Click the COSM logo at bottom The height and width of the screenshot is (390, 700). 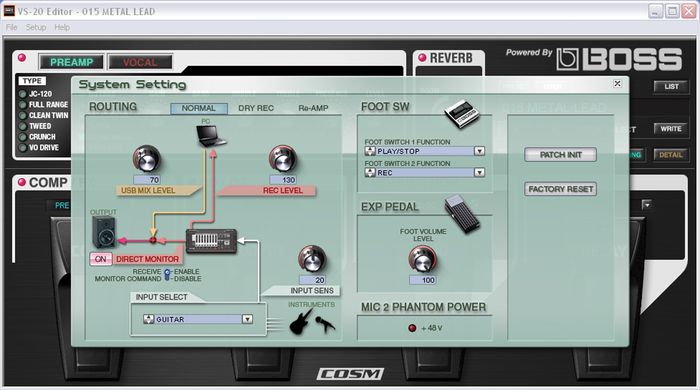pyautogui.click(x=350, y=374)
